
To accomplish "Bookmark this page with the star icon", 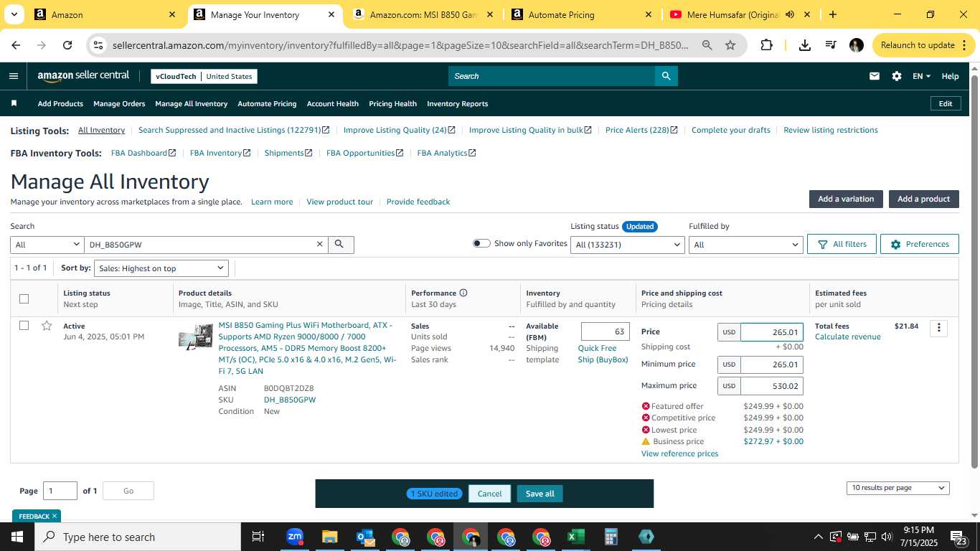I will pyautogui.click(x=730, y=45).
